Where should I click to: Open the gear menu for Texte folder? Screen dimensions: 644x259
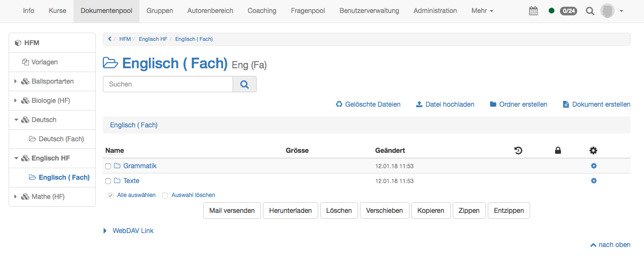594,181
